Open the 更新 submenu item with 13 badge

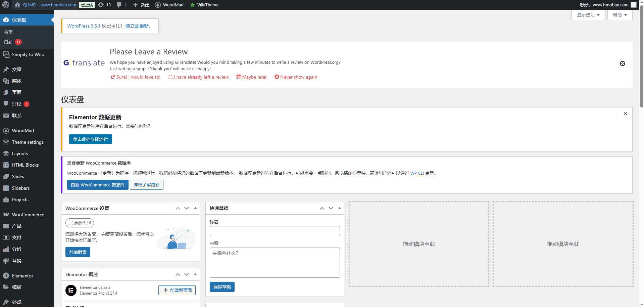(x=13, y=42)
